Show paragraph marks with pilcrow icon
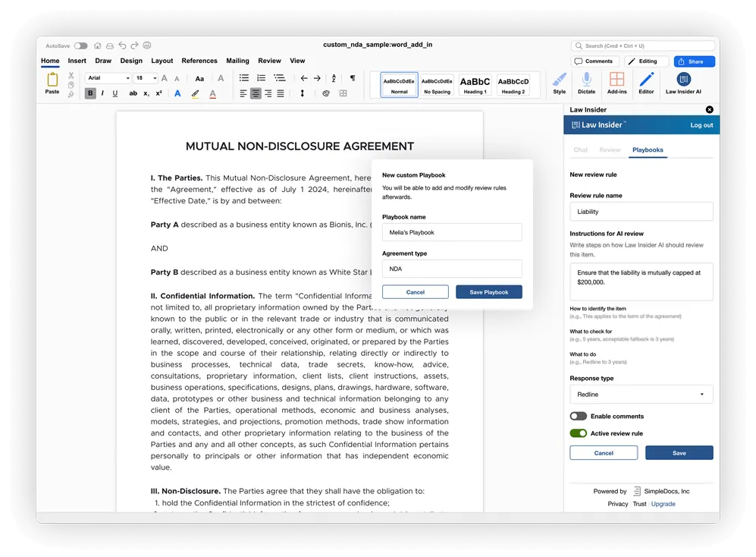This screenshot has width=756, height=557. 353,77
